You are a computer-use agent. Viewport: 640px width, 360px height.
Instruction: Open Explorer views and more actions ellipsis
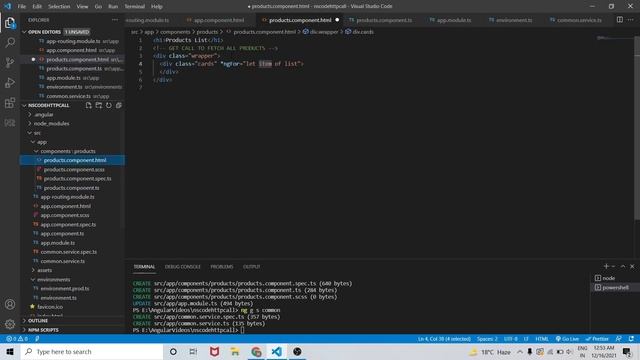click(115, 20)
